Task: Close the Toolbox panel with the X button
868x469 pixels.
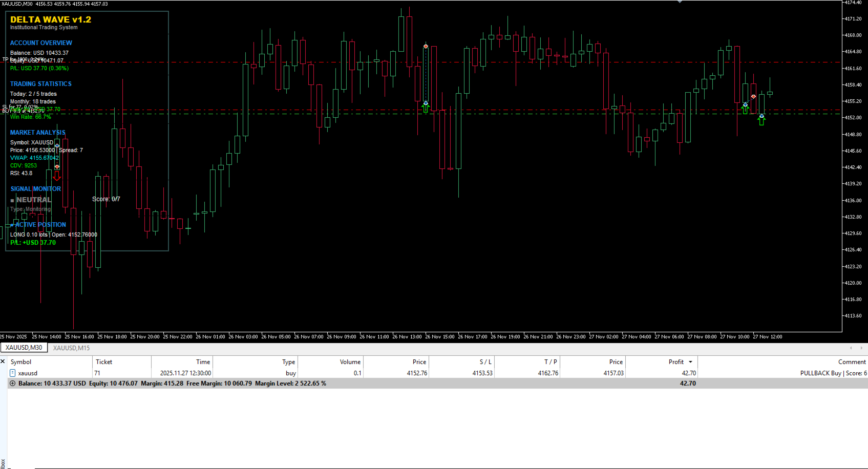Action: click(x=3, y=361)
